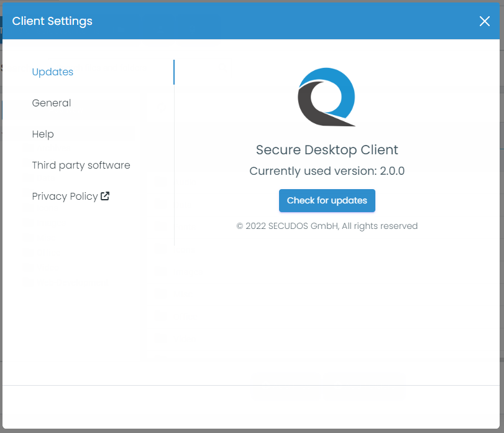Click the X icon to dismiss Client Settings
The image size is (504, 433).
pos(485,21)
